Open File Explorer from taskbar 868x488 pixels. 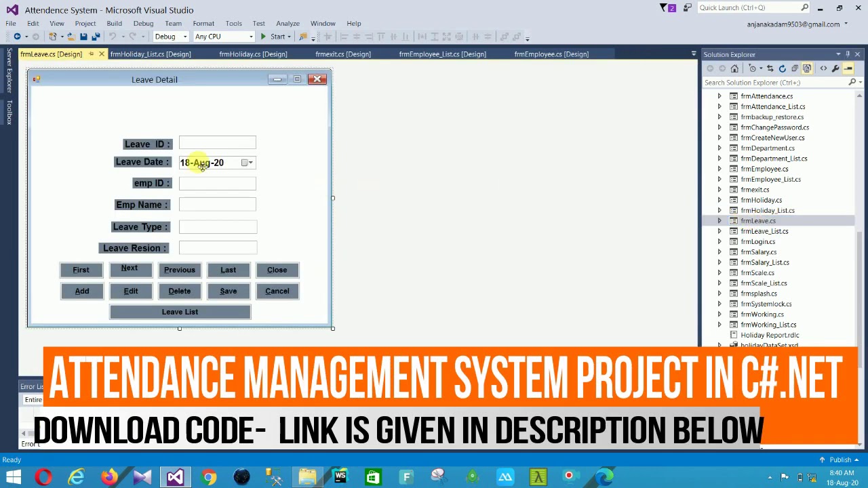tap(307, 477)
